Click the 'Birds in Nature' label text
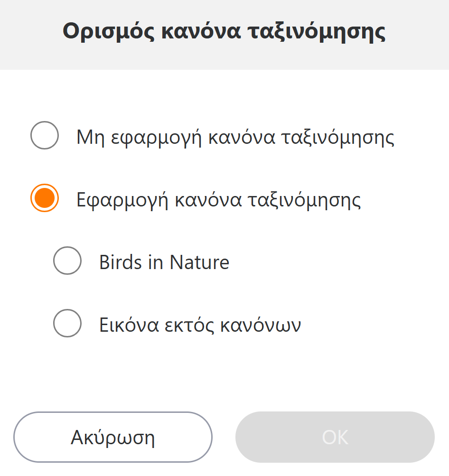This screenshot has height=476, width=449. pos(164,262)
